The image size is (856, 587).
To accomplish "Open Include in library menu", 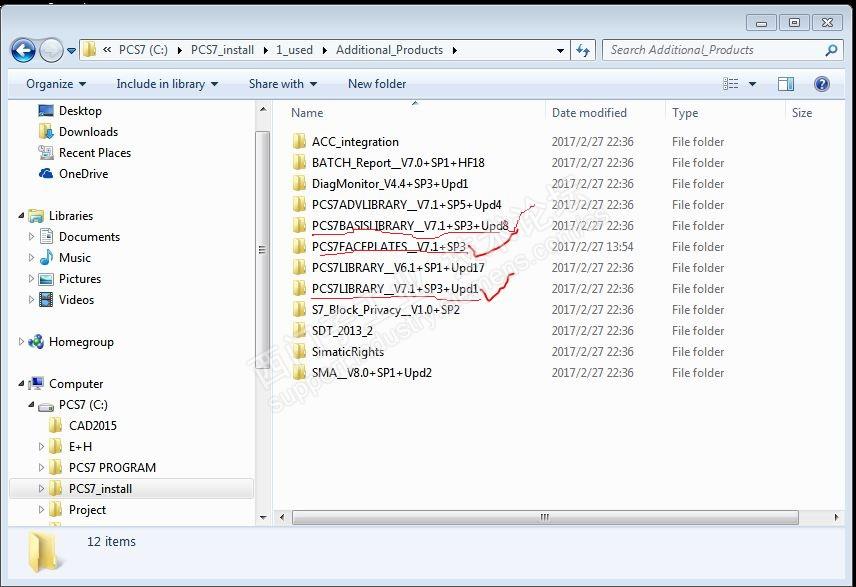I will click(x=167, y=84).
